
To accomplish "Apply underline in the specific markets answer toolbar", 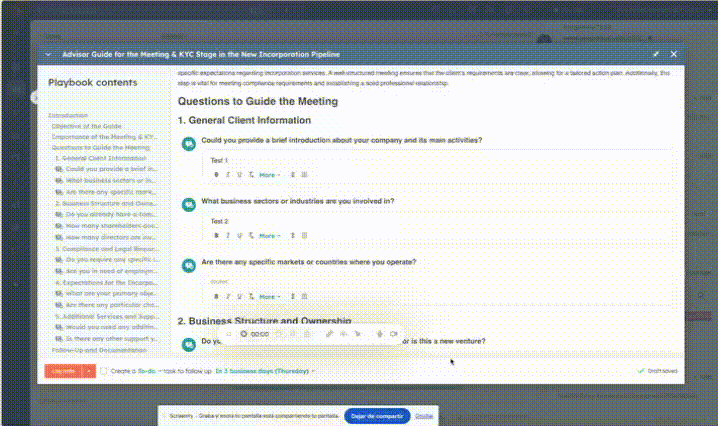I will (239, 296).
